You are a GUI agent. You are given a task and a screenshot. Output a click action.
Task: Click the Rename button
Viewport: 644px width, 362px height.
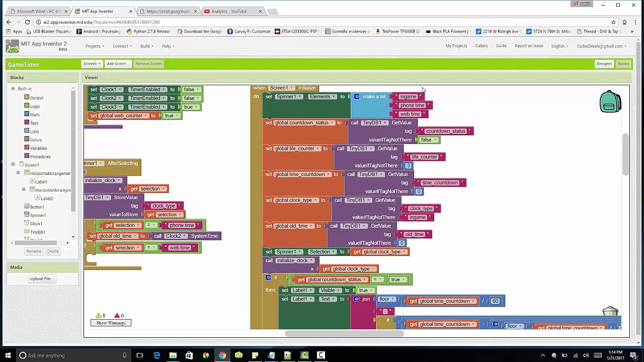(x=34, y=251)
